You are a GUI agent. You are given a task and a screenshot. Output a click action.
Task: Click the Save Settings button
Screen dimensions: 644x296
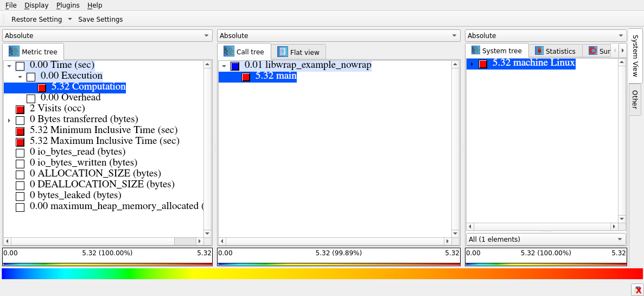coord(100,20)
